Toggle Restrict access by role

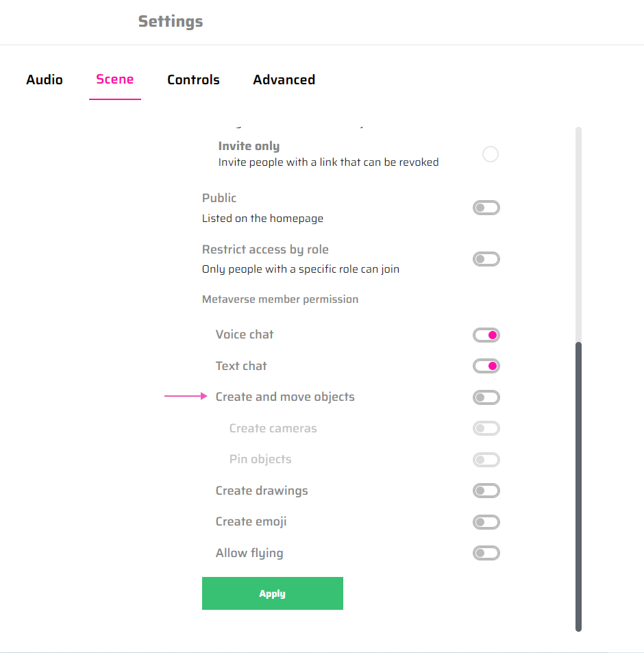[x=486, y=260]
